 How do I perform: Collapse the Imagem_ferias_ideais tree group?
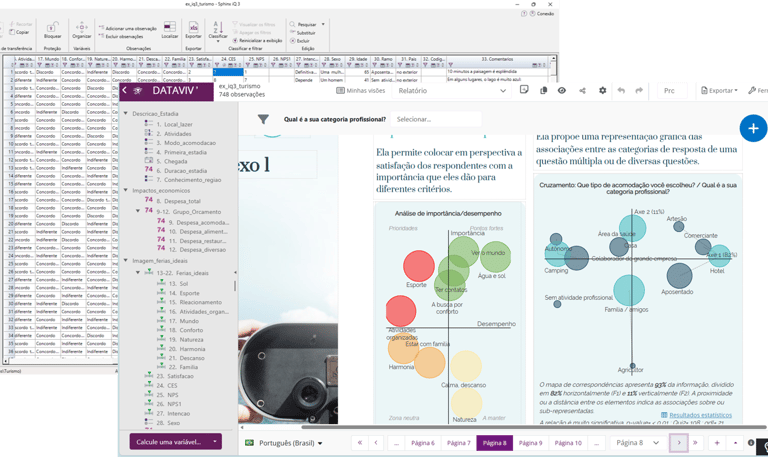[x=126, y=261]
